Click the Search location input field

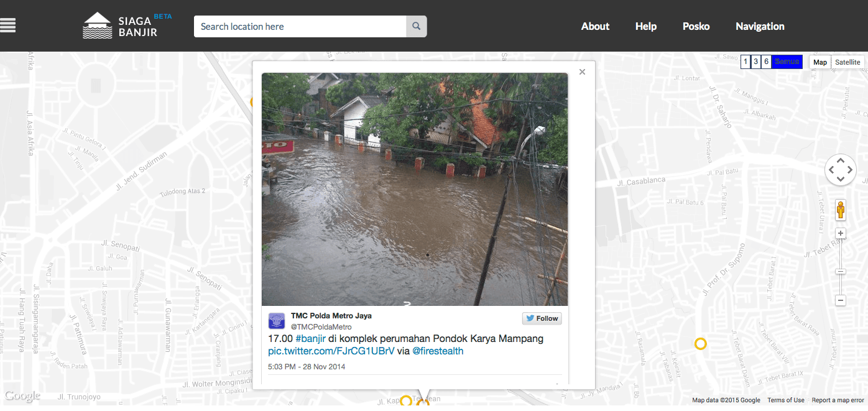pos(300,26)
